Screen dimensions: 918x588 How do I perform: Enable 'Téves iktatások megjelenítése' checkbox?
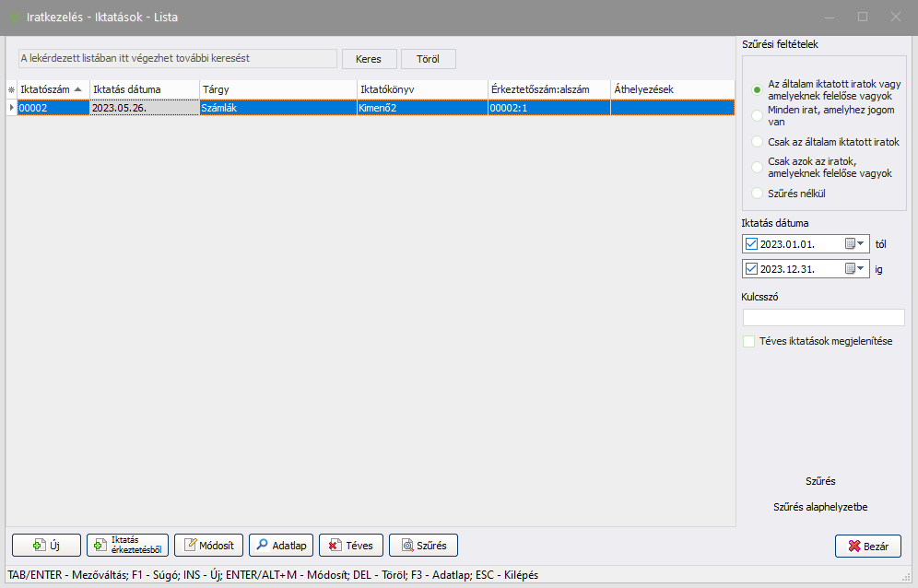point(749,341)
